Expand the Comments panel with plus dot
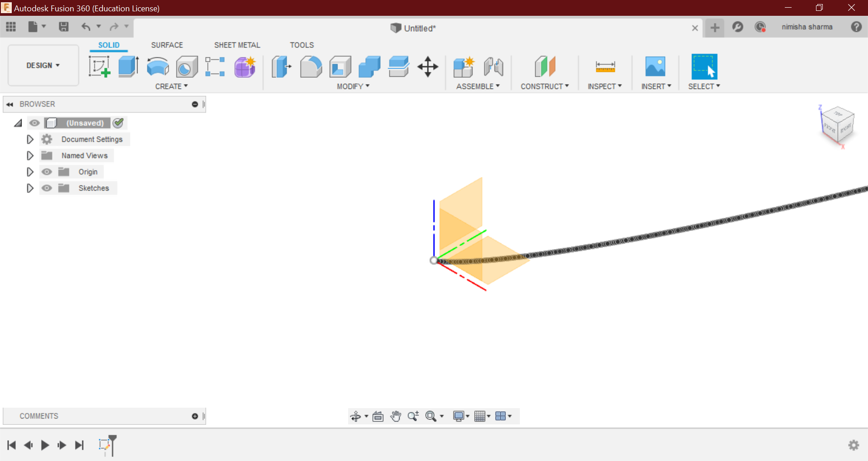 [195, 416]
